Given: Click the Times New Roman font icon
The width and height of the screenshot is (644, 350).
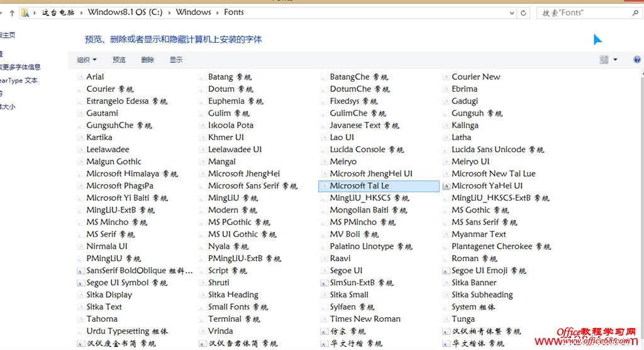Looking at the screenshot, I should [325, 319].
